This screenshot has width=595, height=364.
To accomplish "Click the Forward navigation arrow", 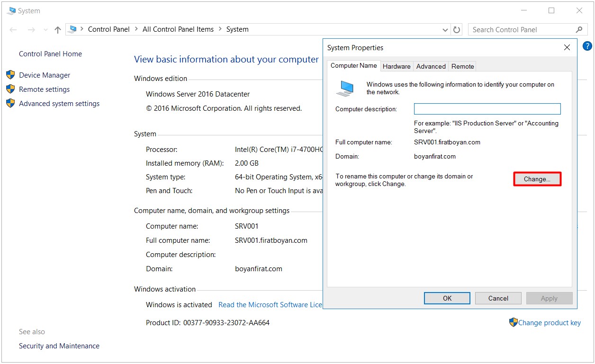I will [x=31, y=29].
